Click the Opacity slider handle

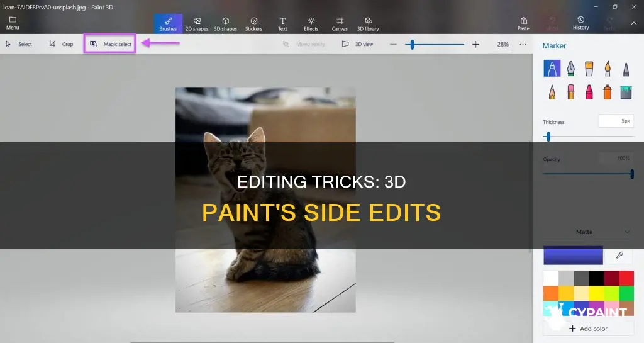(x=632, y=174)
